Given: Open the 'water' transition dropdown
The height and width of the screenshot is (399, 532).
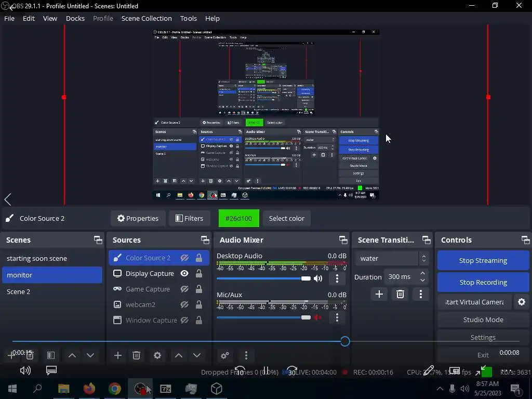Looking at the screenshot, I should 393,259.
